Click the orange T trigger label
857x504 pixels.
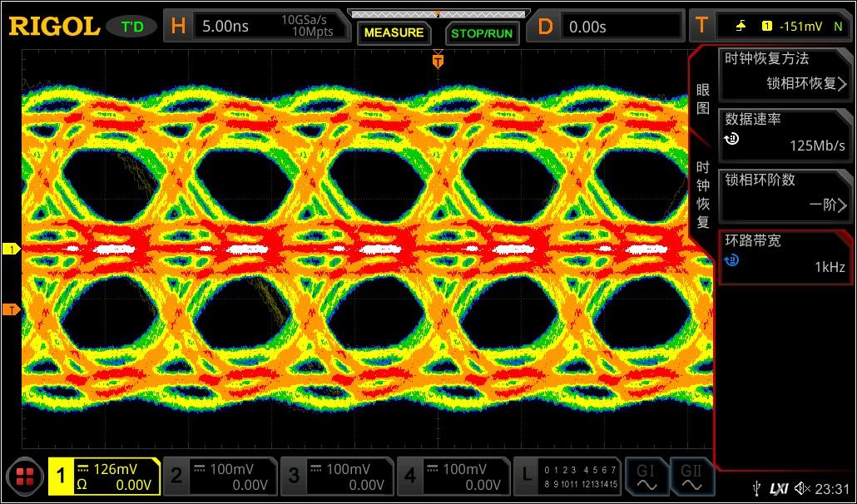pyautogui.click(x=701, y=26)
